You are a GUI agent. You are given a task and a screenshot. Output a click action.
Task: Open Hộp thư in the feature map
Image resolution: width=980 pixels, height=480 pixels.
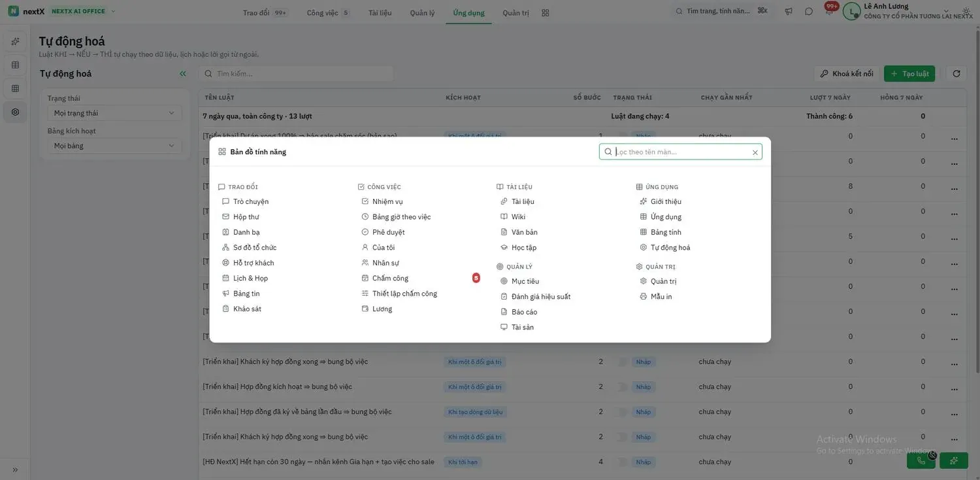241,217
